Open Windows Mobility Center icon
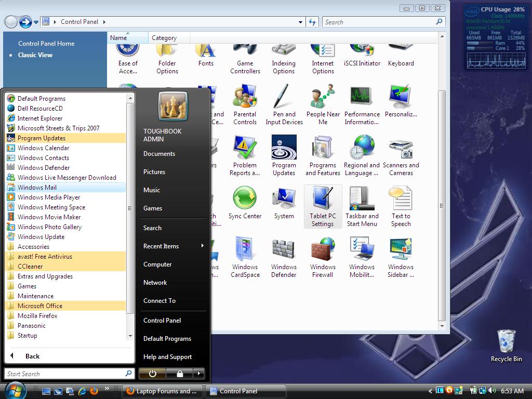The width and height of the screenshot is (532, 399). tap(362, 258)
